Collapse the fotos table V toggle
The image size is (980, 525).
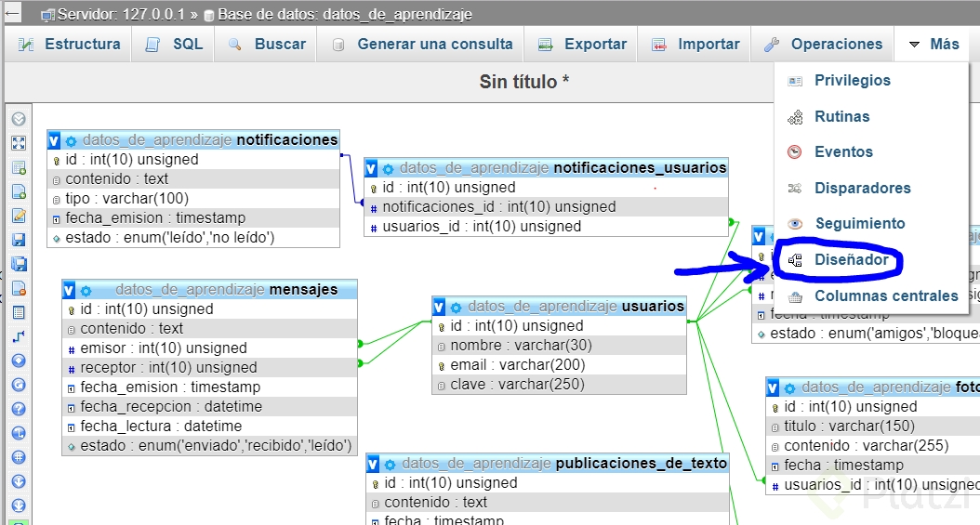pos(774,388)
